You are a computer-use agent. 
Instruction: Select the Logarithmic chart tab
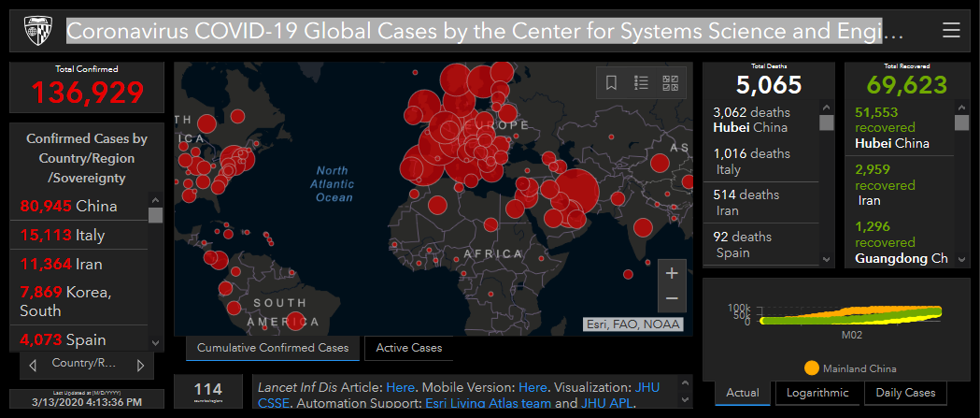point(817,393)
